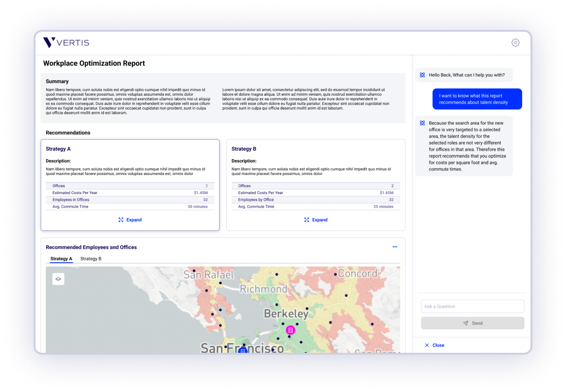This screenshot has height=392, width=566.
Task: Click the 'Hello Beck' greeting message
Action: coord(464,75)
